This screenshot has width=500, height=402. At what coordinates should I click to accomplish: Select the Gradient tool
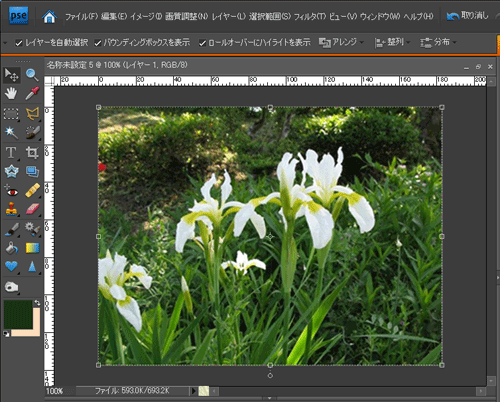(32, 248)
